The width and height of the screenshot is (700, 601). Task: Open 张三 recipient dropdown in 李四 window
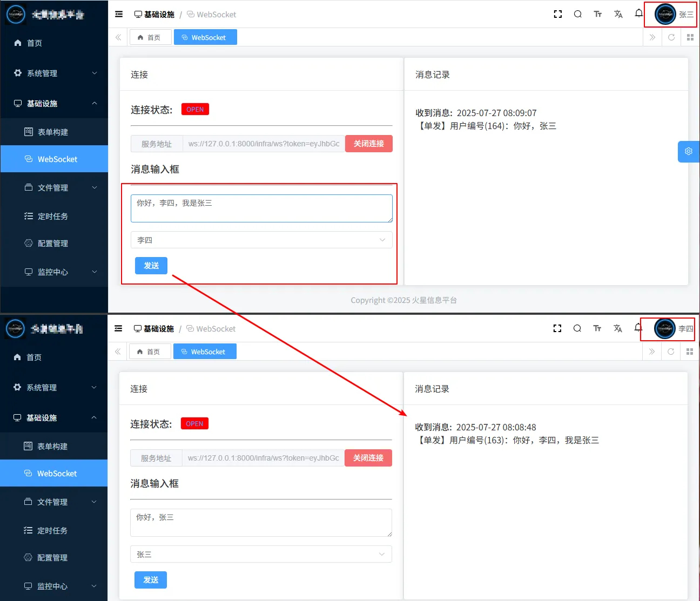point(261,554)
